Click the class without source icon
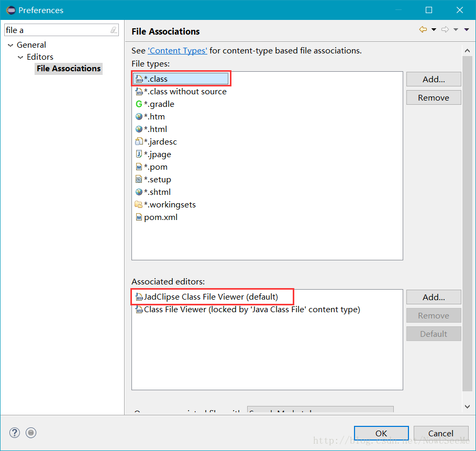 click(x=139, y=92)
